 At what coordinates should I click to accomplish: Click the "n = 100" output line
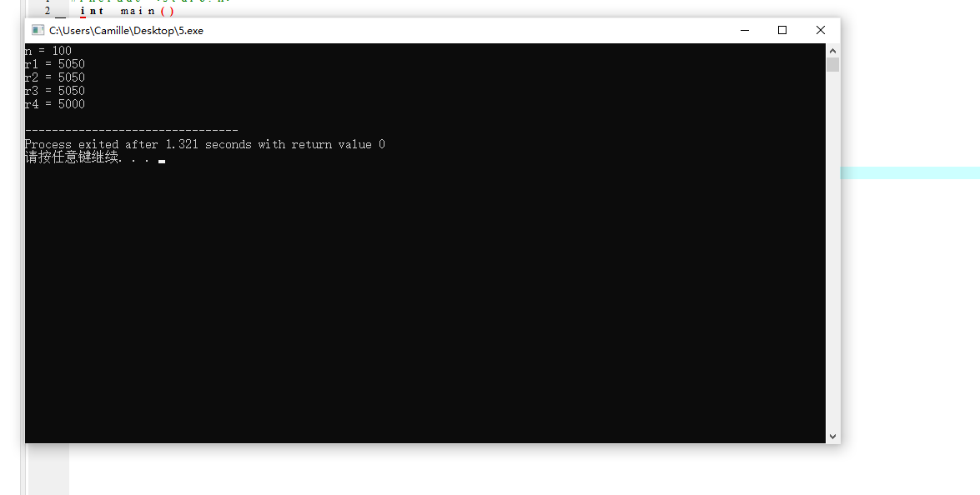pos(48,51)
